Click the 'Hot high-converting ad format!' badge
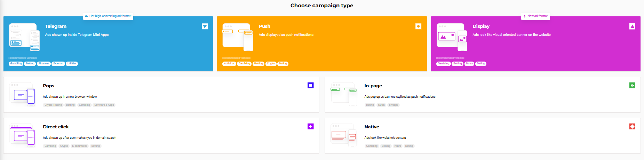 click(108, 16)
